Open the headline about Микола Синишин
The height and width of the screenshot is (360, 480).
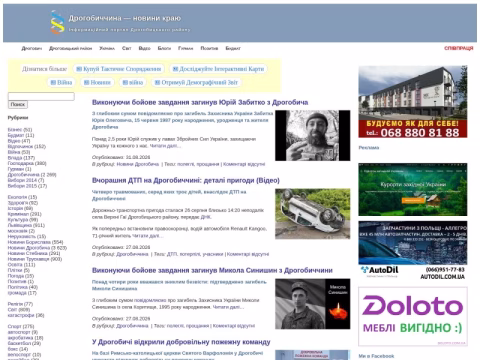coord(212,270)
